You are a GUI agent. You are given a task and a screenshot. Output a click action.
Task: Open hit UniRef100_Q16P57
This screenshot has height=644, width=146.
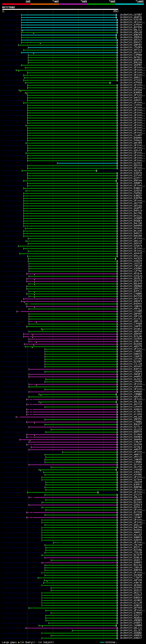[x=131, y=208]
